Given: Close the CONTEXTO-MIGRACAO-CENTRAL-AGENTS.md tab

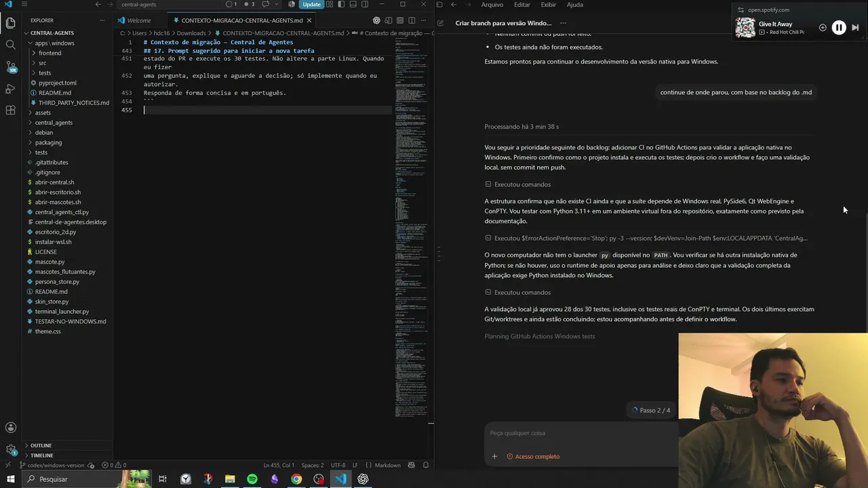Looking at the screenshot, I should 309,20.
